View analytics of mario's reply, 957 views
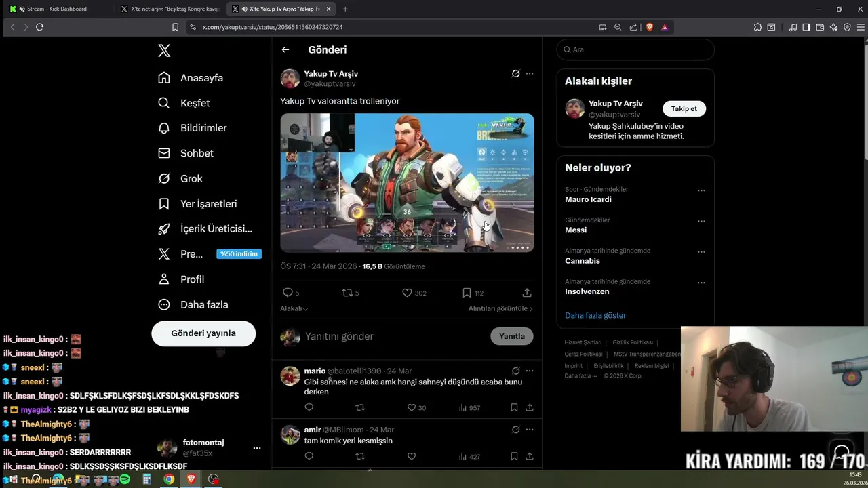The height and width of the screenshot is (488, 868). click(469, 407)
